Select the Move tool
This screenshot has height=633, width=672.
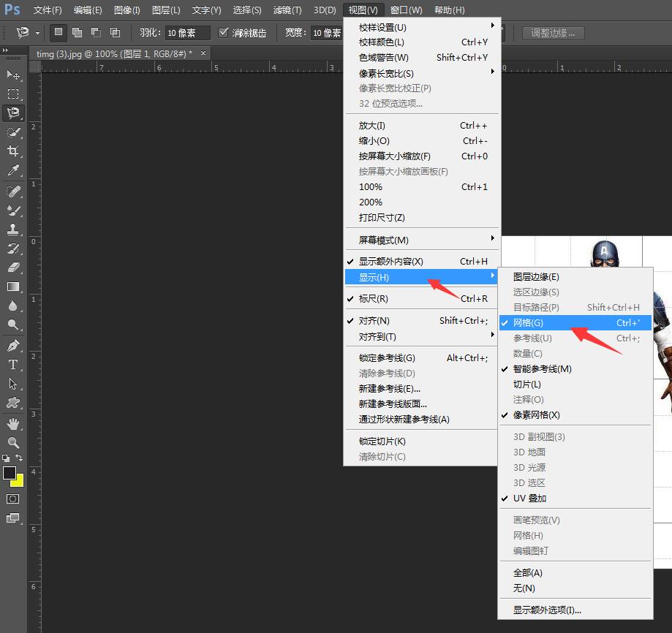click(11, 75)
